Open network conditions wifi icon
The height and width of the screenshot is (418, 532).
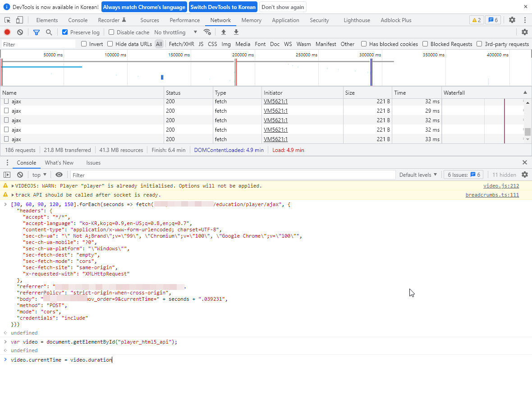pos(207,32)
